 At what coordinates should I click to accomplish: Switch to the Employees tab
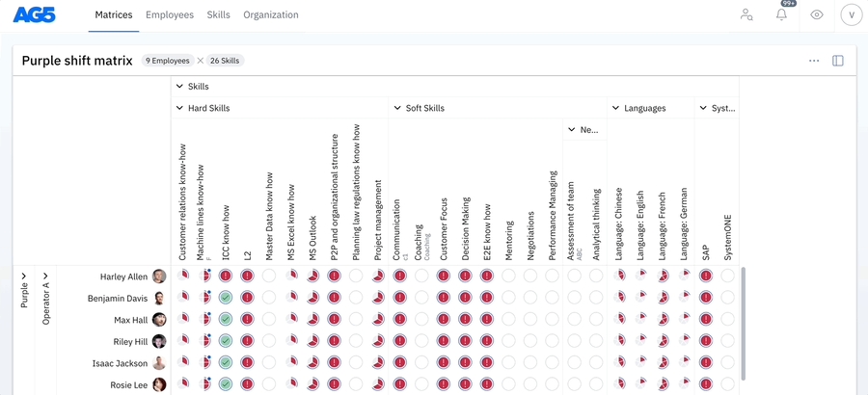coord(170,15)
